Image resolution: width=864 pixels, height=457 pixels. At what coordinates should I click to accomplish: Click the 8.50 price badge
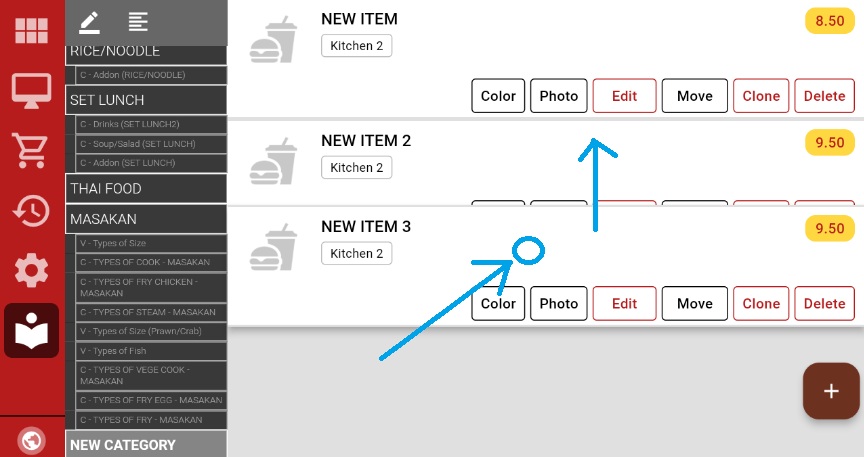829,20
